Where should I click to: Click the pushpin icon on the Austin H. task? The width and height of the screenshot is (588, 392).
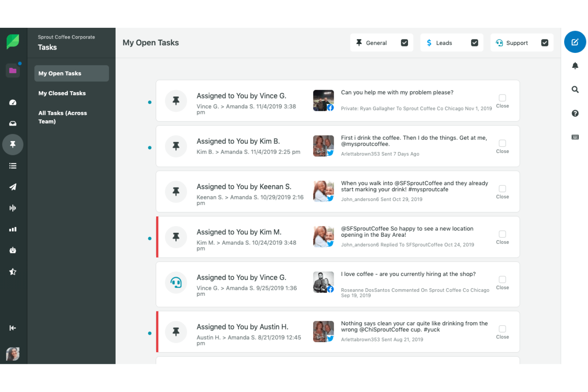pos(176,332)
